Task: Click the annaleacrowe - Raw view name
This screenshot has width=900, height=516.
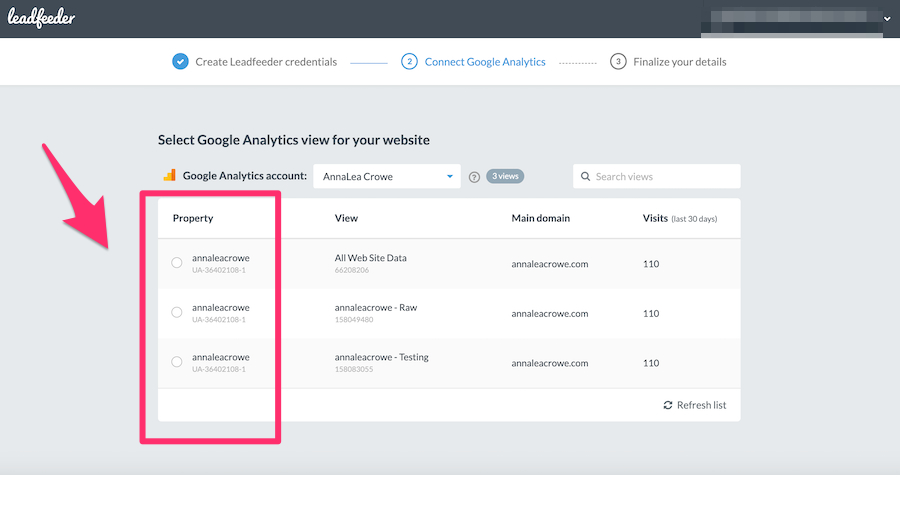Action: [x=376, y=307]
